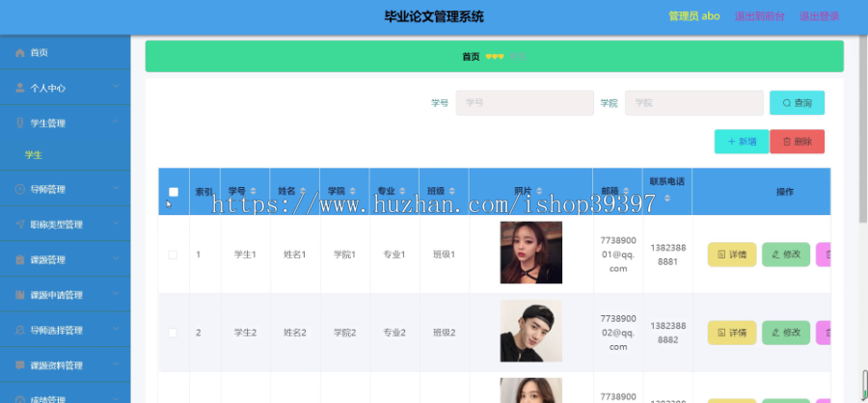Click 修改 for row 学生1

pos(786,255)
